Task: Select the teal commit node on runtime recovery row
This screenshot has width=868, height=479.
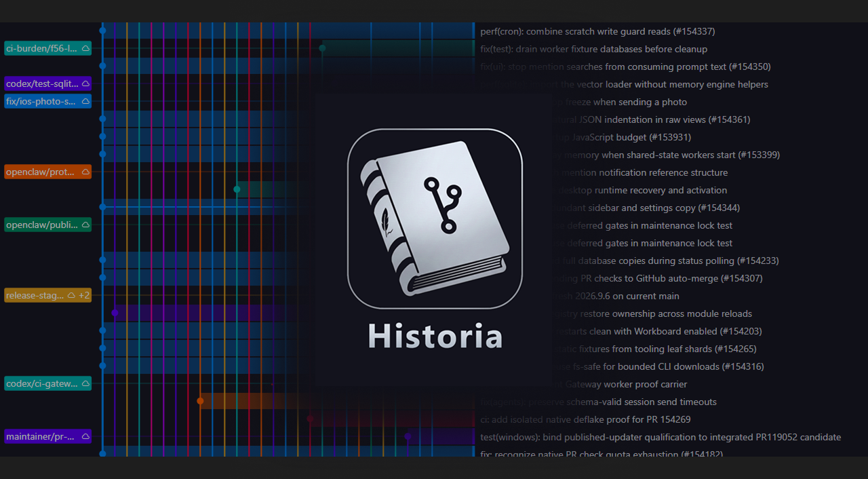Action: point(237,189)
